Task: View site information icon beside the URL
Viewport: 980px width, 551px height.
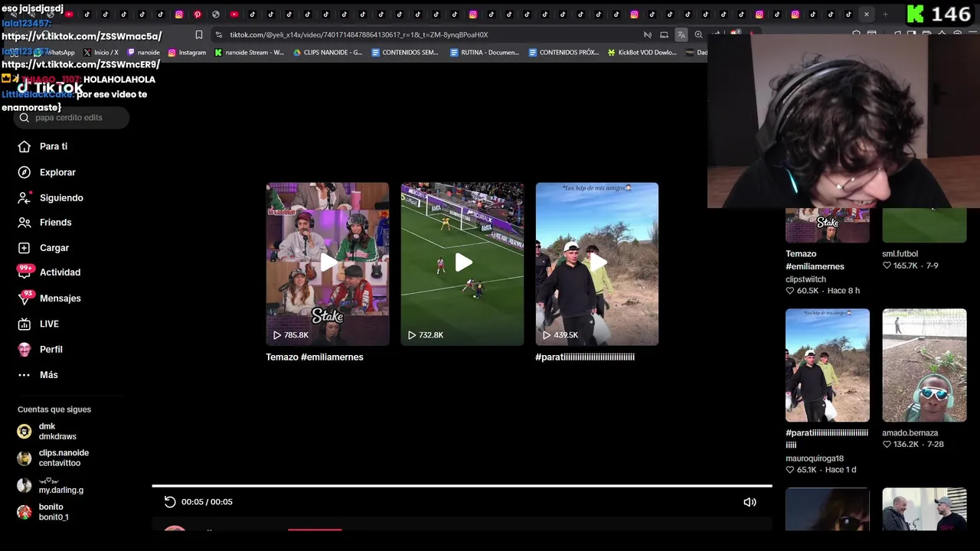Action: point(218,34)
